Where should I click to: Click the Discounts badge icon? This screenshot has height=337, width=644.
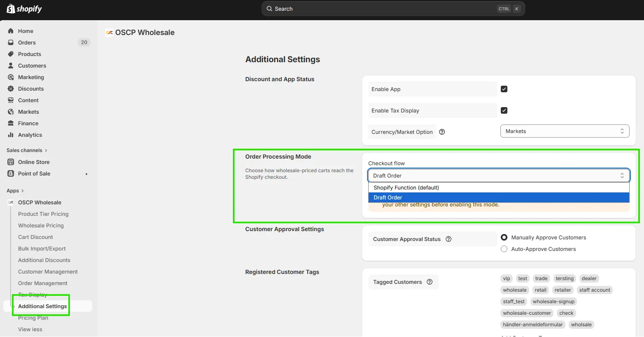(x=11, y=89)
